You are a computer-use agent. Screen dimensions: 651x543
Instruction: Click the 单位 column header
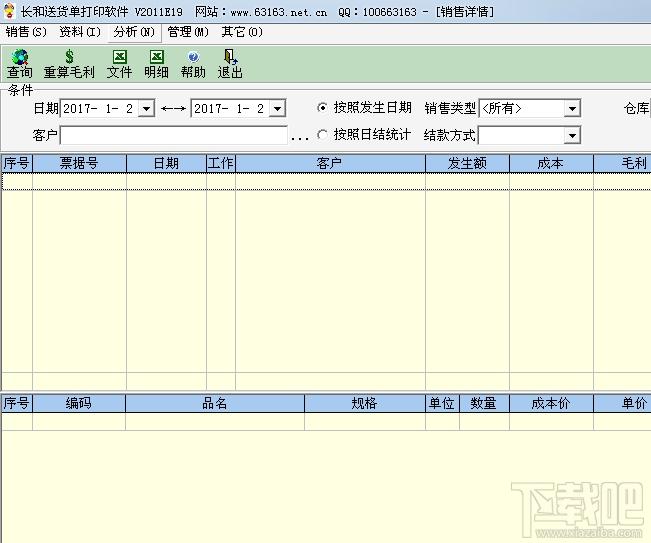442,403
